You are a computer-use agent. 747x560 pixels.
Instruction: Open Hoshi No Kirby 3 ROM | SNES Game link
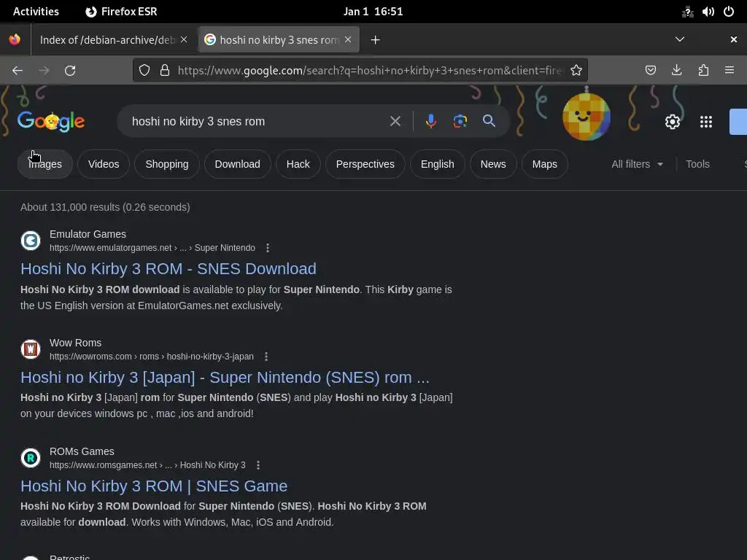click(x=154, y=486)
